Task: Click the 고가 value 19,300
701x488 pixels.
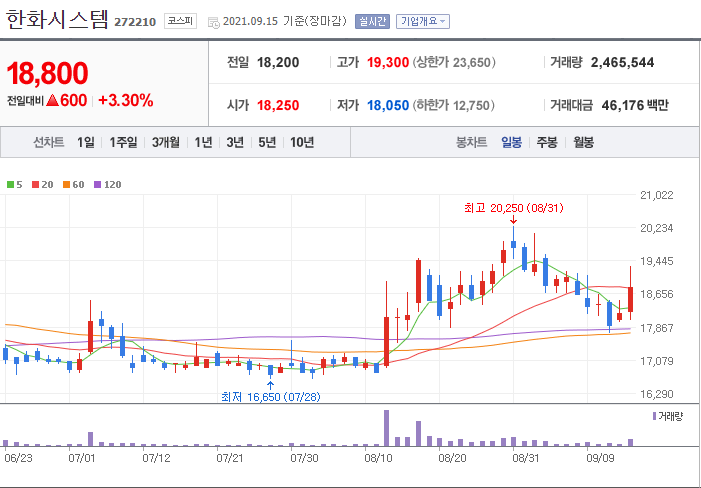Action: (388, 63)
